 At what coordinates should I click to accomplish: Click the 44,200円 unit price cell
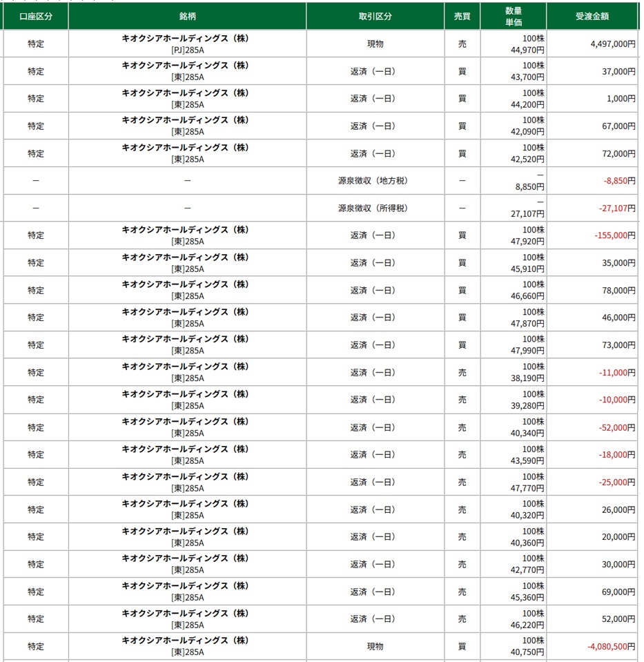pos(527,105)
